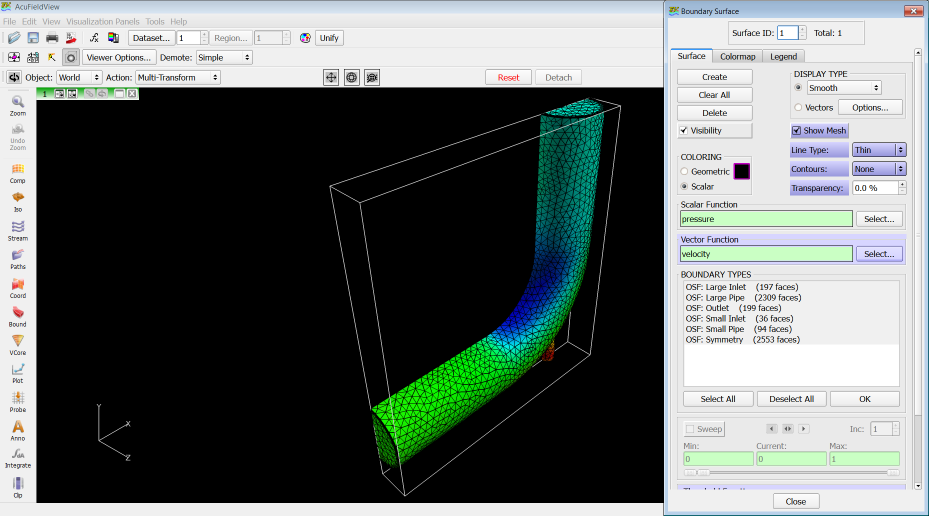Open the Plot panel
929x516 pixels.
pyautogui.click(x=17, y=373)
